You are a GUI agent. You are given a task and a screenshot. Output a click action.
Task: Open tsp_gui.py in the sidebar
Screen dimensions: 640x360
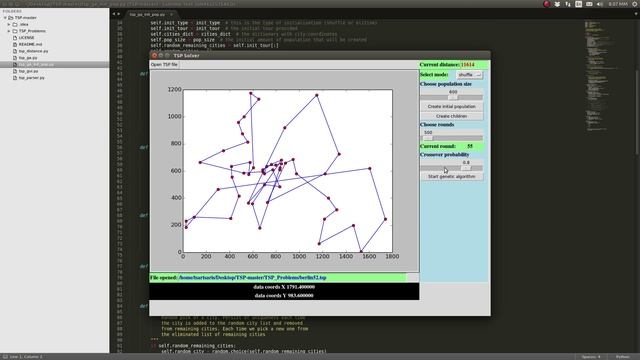point(28,71)
